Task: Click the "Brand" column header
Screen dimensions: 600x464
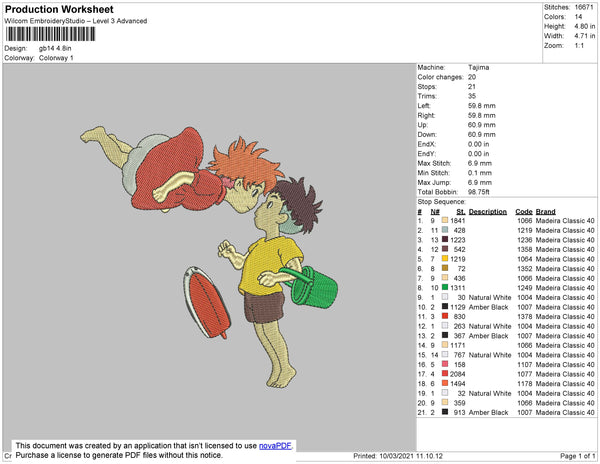Action: click(x=545, y=212)
